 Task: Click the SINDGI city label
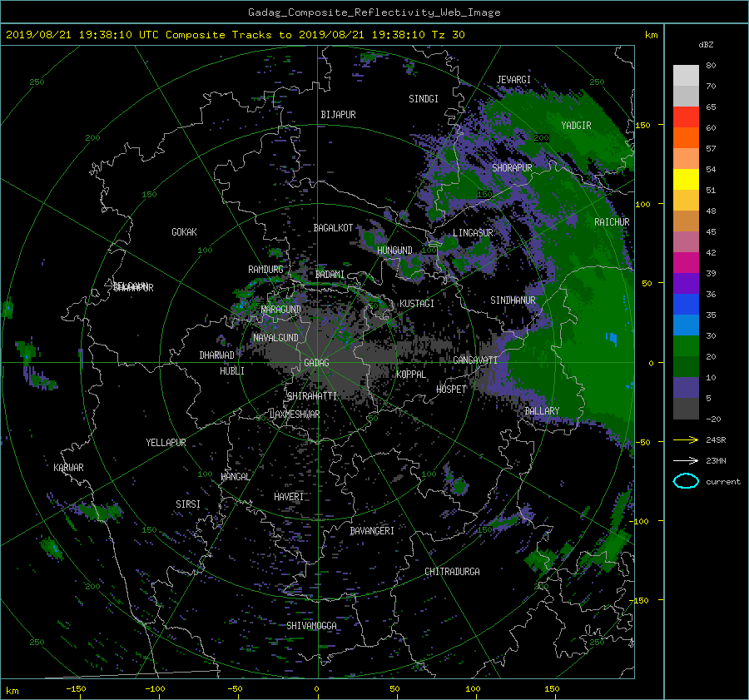click(424, 99)
